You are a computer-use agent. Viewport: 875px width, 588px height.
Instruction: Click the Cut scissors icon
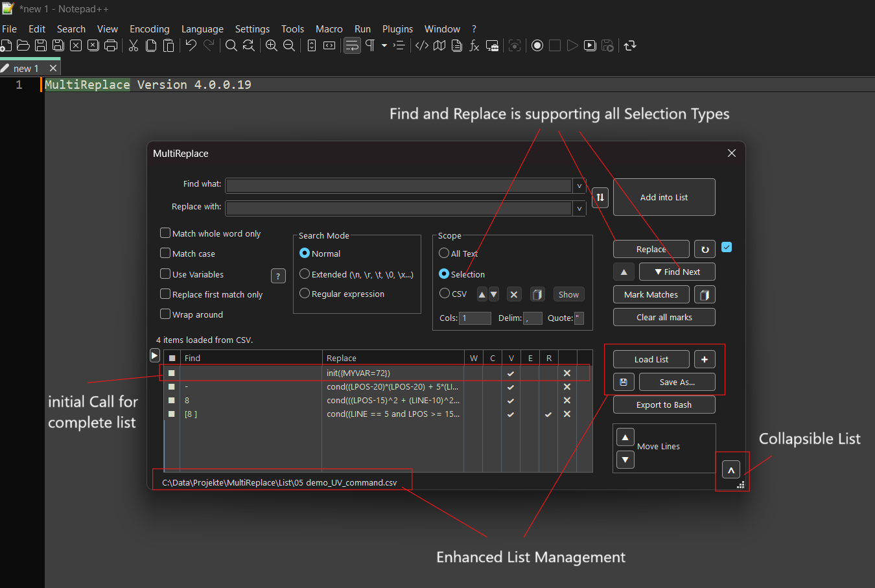[134, 45]
